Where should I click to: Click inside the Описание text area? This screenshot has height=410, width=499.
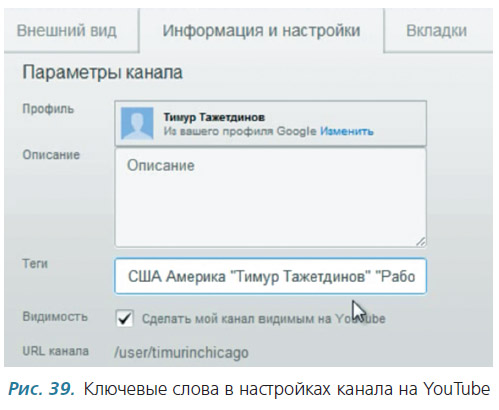(x=270, y=198)
